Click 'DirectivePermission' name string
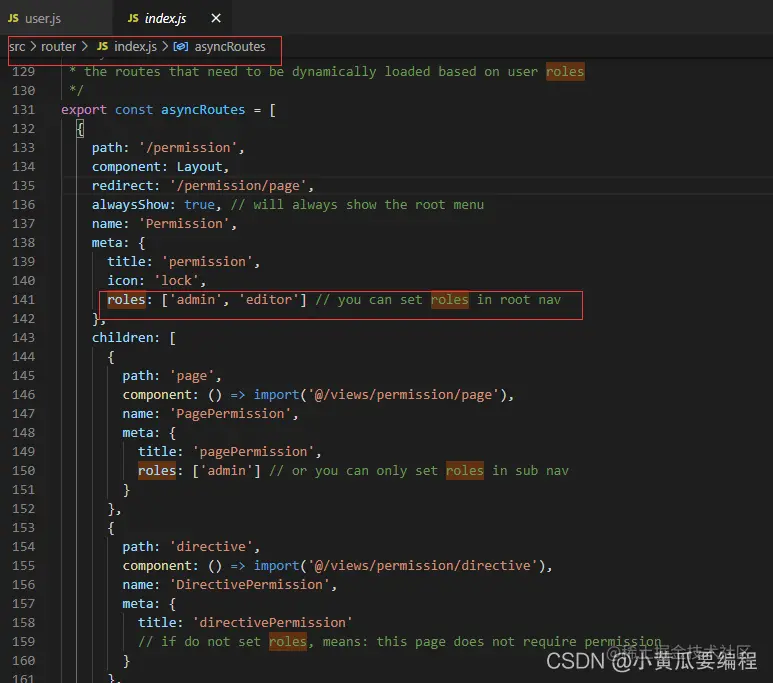Viewport: 773px width, 683px height. pos(249,584)
